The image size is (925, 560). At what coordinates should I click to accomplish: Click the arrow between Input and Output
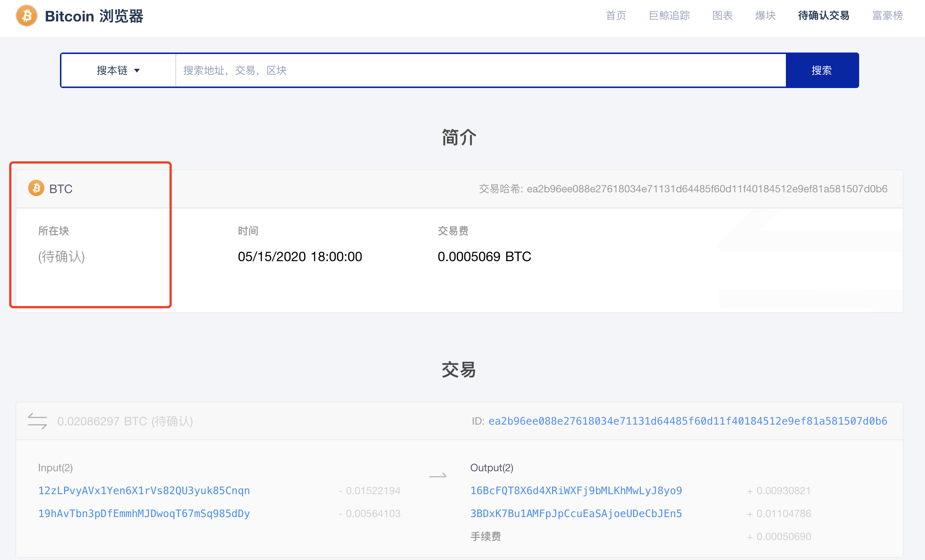438,476
